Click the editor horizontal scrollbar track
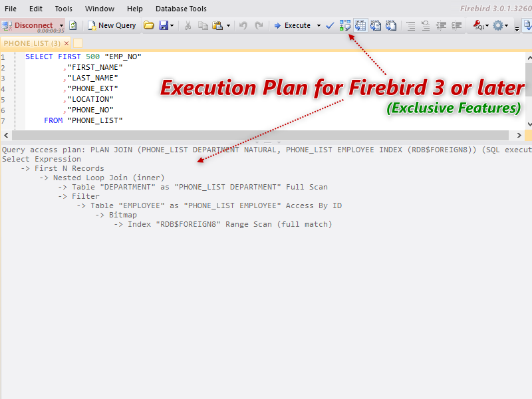This screenshot has width=532, height=399. click(260, 136)
